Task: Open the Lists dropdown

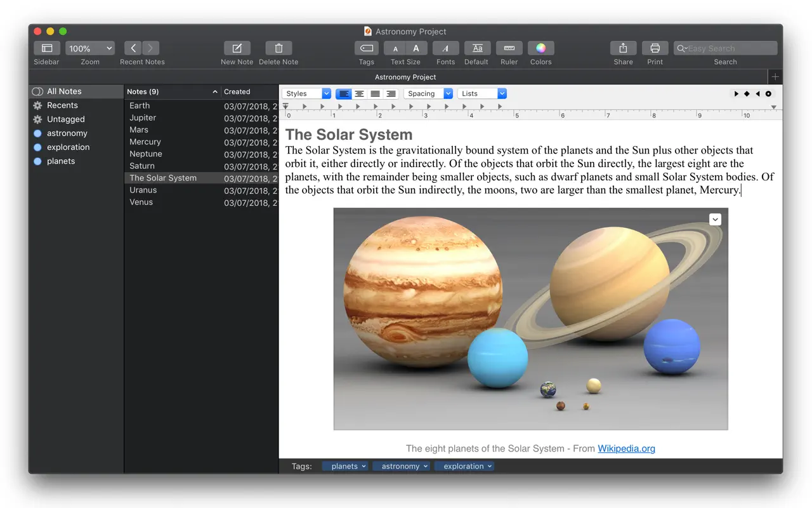Action: (x=482, y=93)
